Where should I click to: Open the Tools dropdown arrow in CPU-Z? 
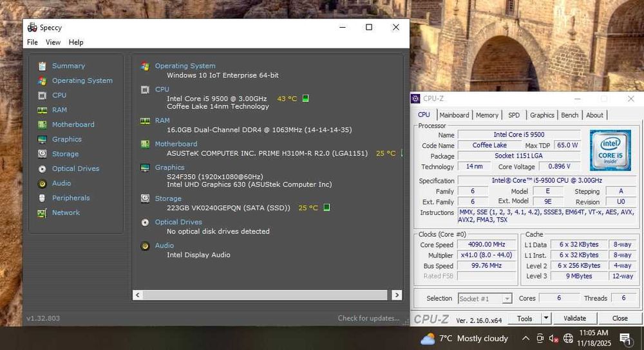546,318
